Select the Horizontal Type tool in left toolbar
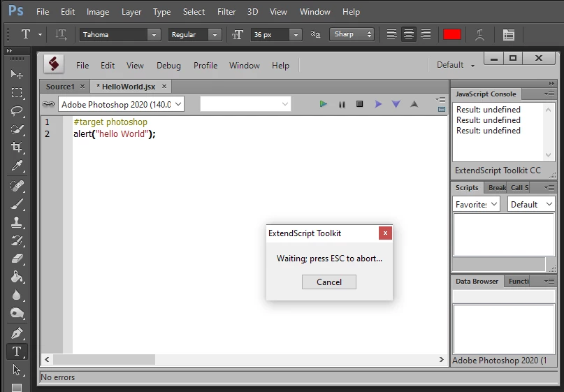This screenshot has height=392, width=564. point(17,351)
